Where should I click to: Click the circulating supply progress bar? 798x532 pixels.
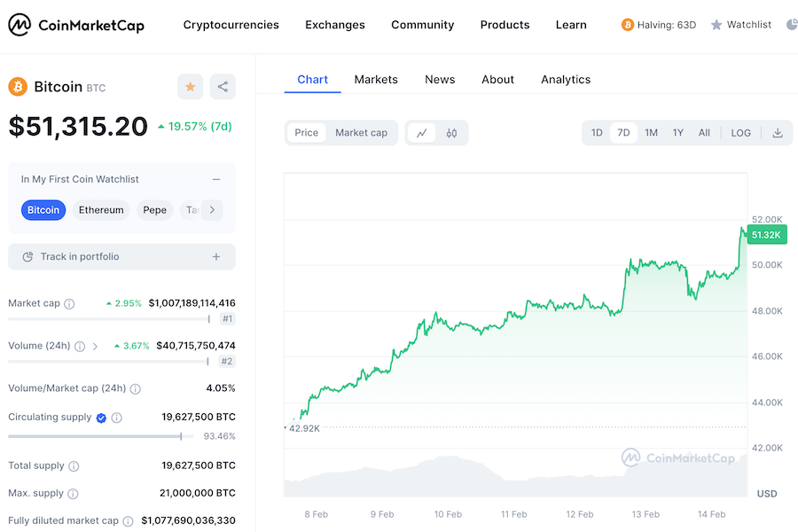(101, 436)
